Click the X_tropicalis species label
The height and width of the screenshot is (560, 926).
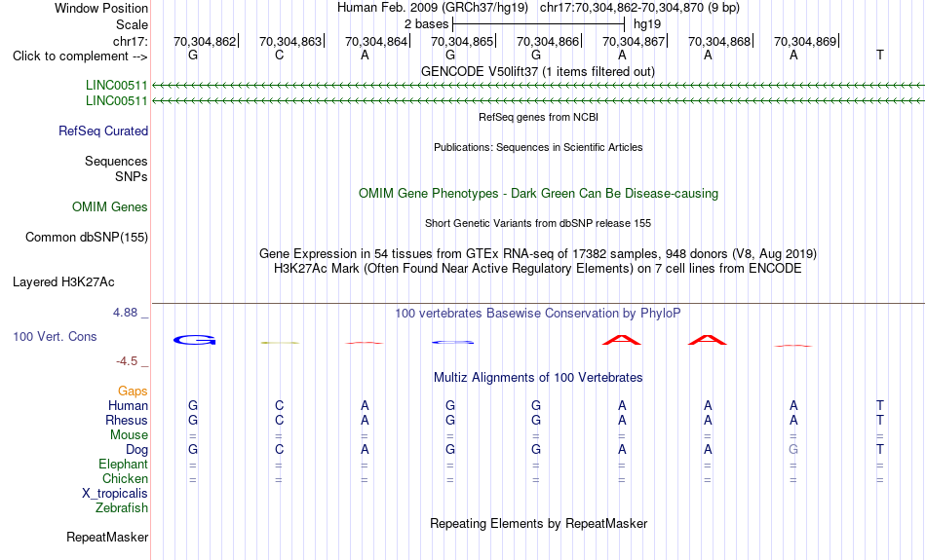(115, 494)
